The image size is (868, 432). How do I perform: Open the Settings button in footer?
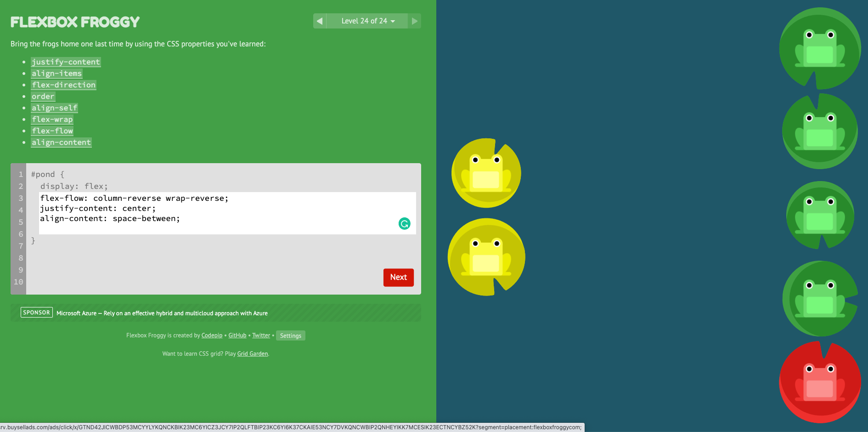click(291, 335)
